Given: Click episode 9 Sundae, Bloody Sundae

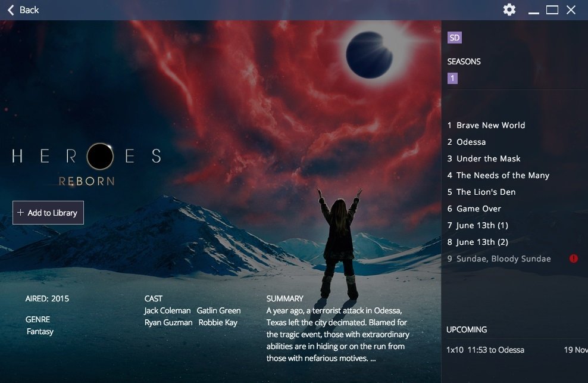Looking at the screenshot, I should pyautogui.click(x=499, y=259).
